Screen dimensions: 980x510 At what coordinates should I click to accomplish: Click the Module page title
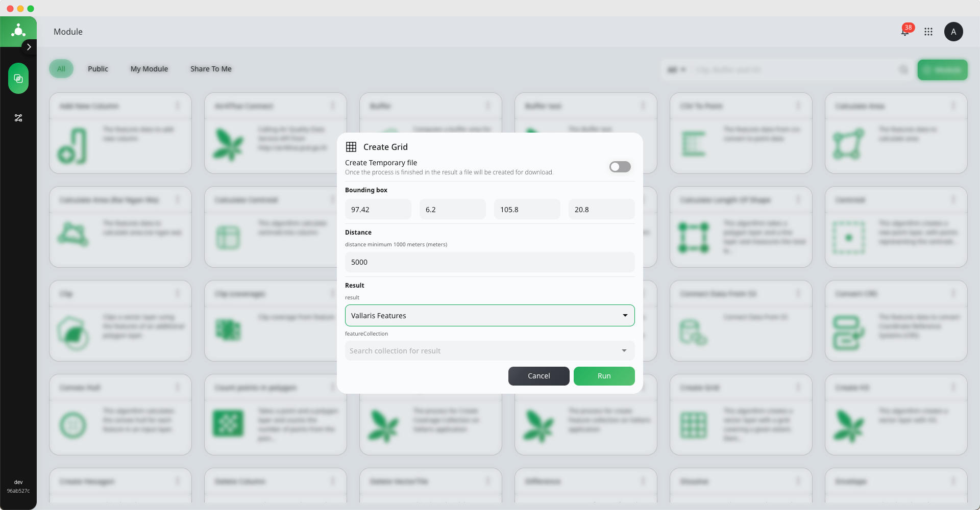click(68, 32)
